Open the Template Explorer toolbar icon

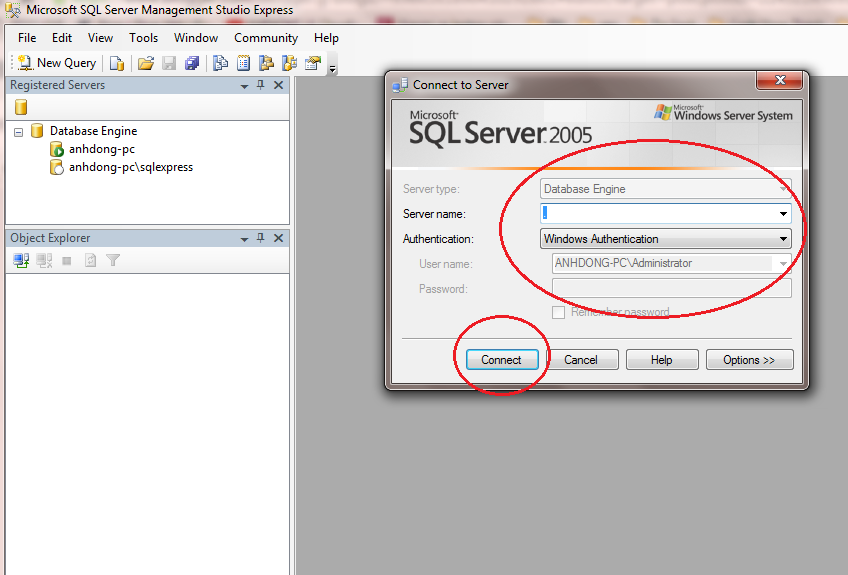[289, 63]
